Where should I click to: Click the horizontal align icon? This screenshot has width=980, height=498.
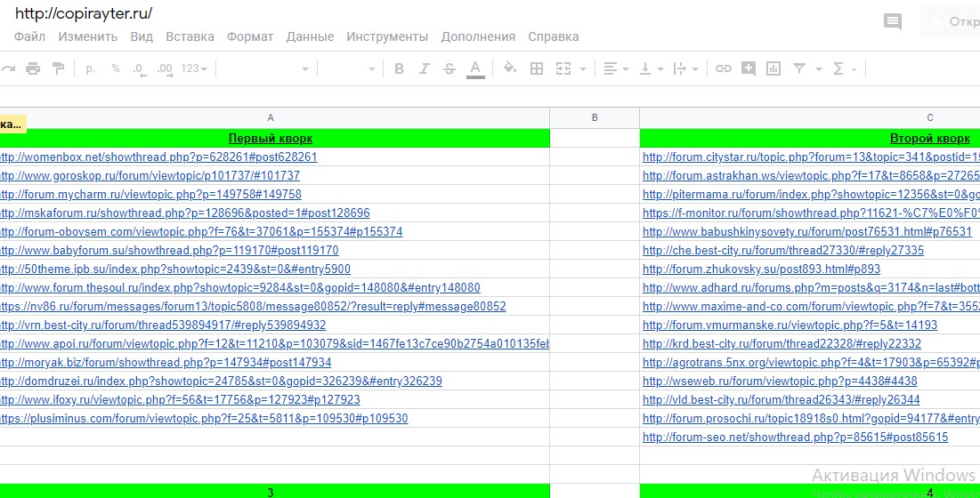coord(611,68)
